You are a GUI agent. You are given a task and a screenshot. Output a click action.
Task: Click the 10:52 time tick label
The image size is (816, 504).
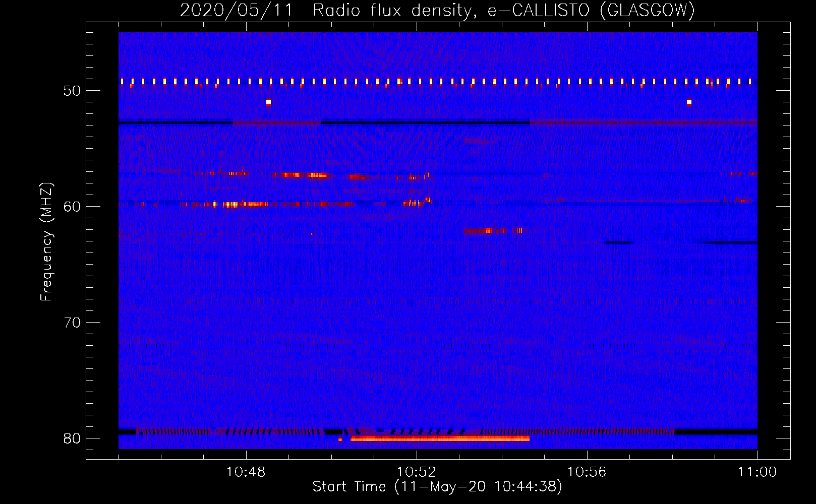417,472
